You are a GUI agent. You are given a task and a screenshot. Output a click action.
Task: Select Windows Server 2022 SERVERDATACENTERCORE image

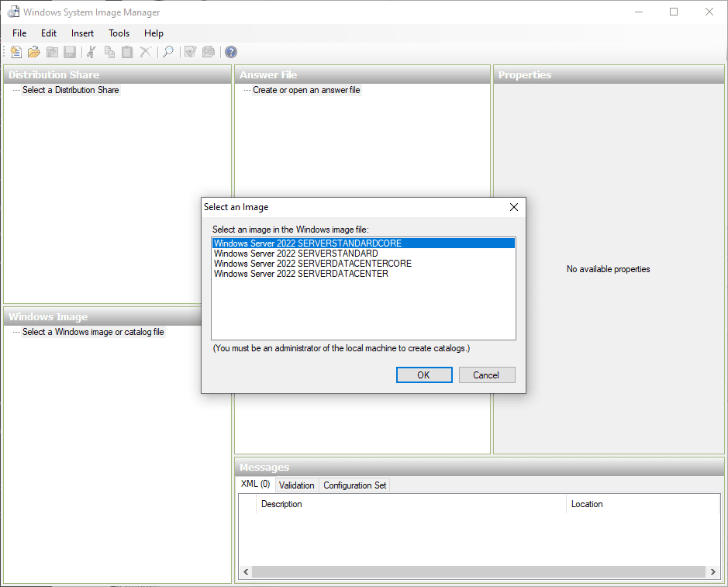click(312, 263)
